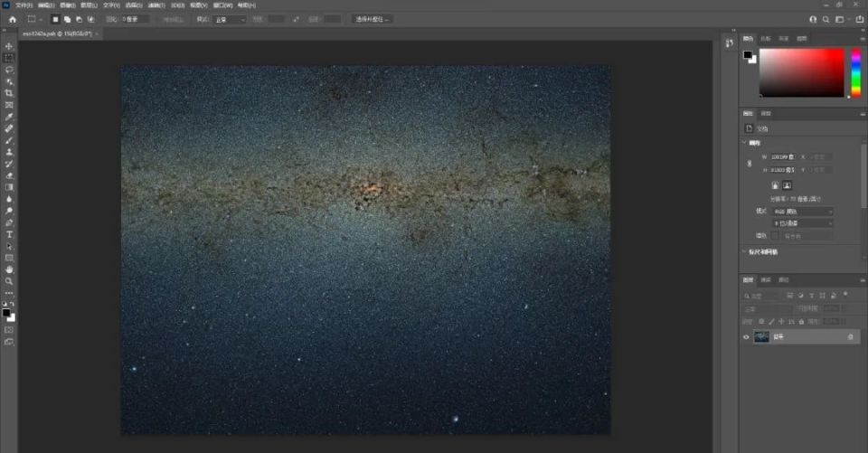Image resolution: width=868 pixels, height=453 pixels.
Task: Click the Home icon in options bar
Action: tap(12, 19)
